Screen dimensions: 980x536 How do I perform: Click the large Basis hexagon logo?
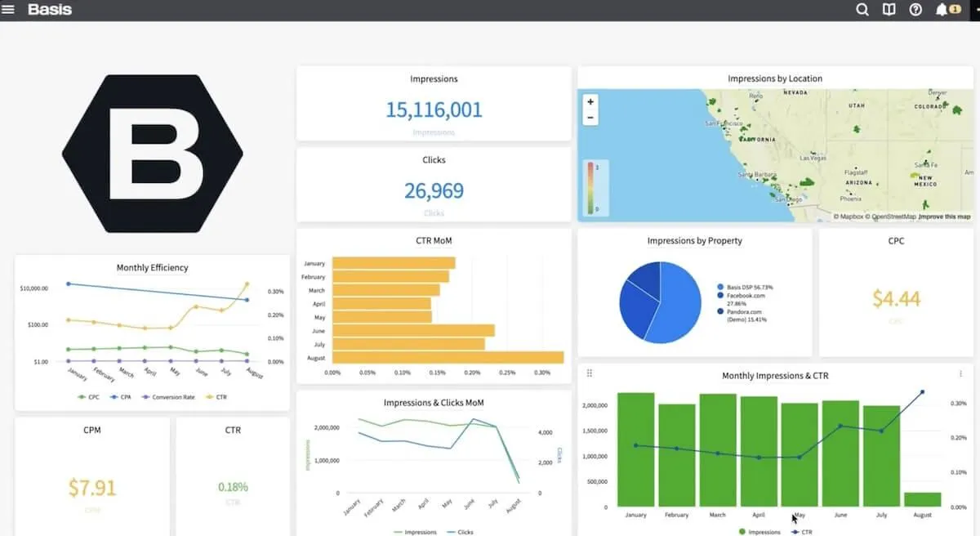click(x=153, y=154)
